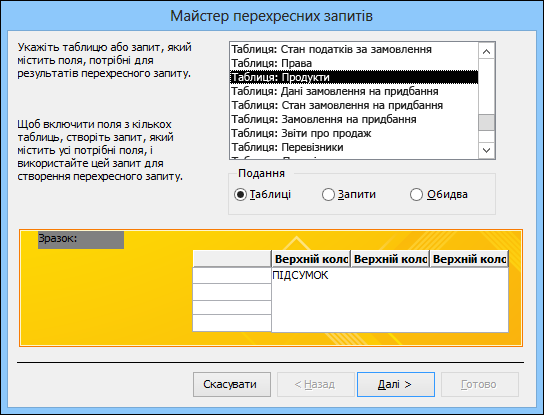This screenshot has width=544, height=415.
Task: Click the Скасувати button
Action: pyautogui.click(x=232, y=384)
